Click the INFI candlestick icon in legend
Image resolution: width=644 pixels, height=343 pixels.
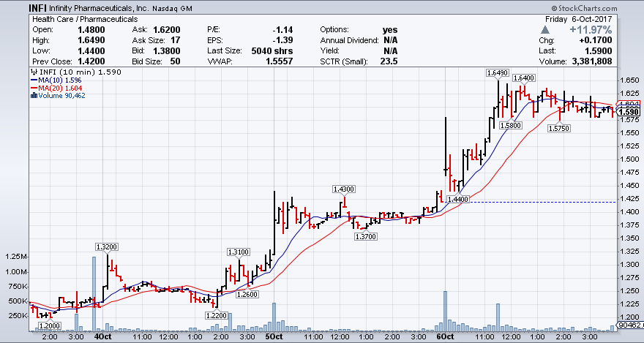click(32, 72)
